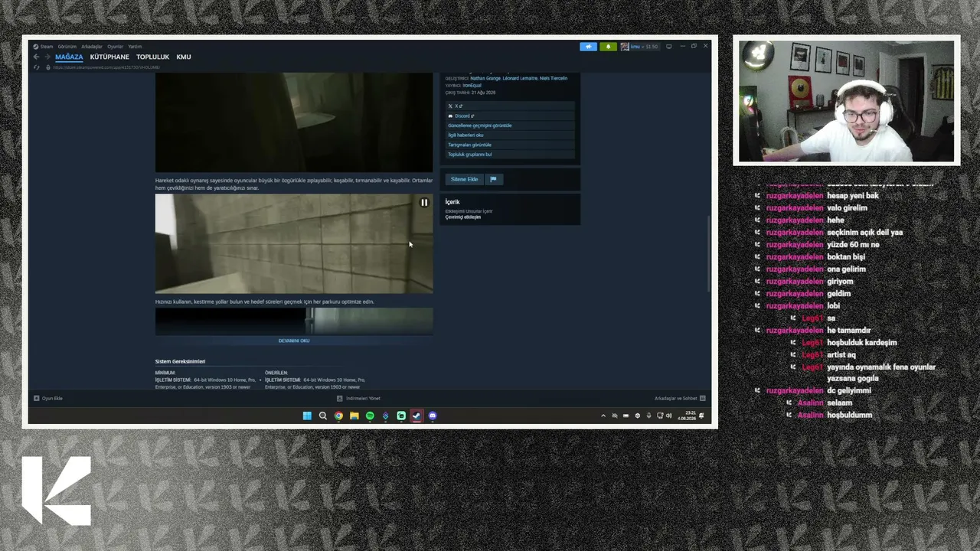
Task: Click the microphone icon in the system tray
Action: 649,416
